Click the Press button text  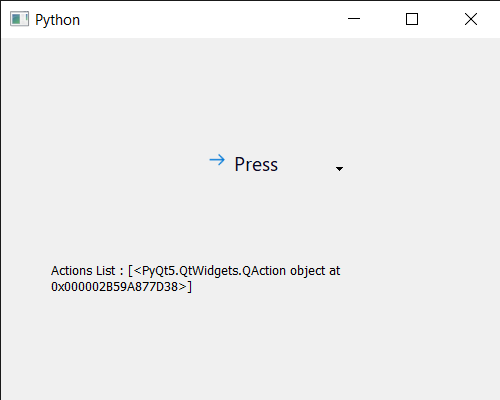[x=256, y=164]
